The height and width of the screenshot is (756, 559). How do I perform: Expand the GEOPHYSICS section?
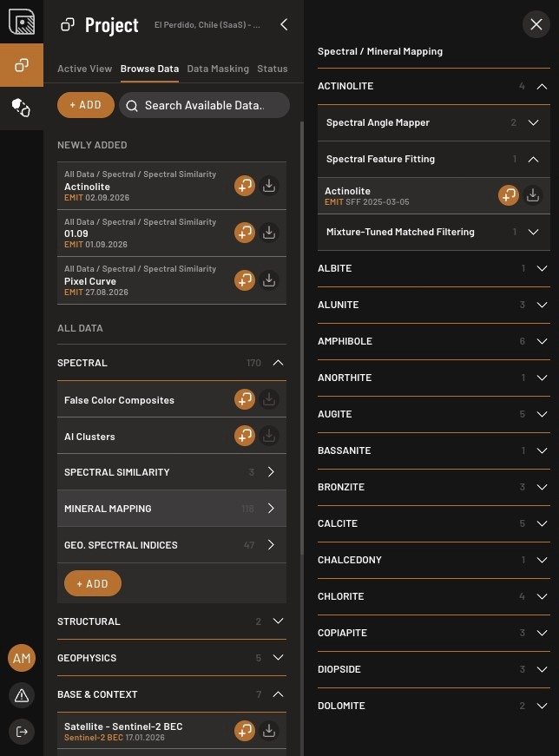click(x=172, y=658)
